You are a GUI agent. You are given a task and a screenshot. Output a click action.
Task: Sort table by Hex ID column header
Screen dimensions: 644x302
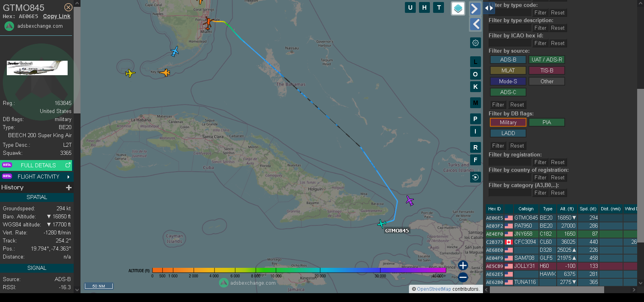[x=494, y=209]
